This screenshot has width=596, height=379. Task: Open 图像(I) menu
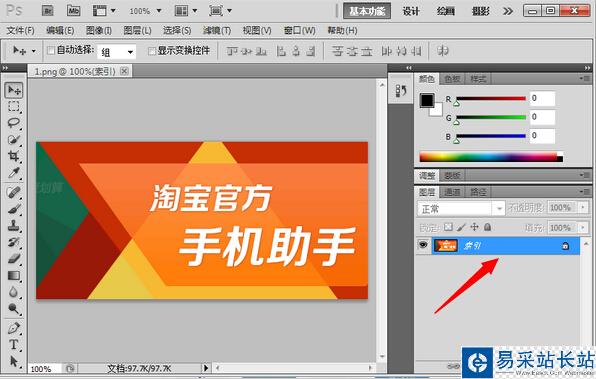(x=99, y=30)
